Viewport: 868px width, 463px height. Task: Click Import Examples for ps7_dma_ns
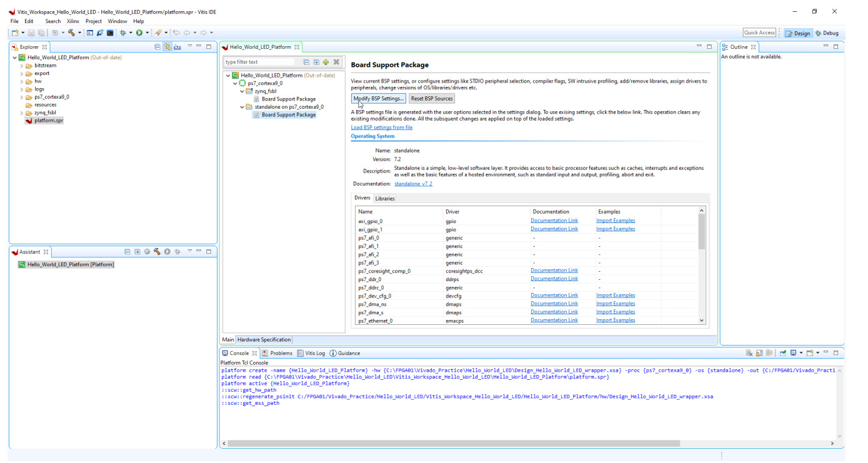click(616, 304)
